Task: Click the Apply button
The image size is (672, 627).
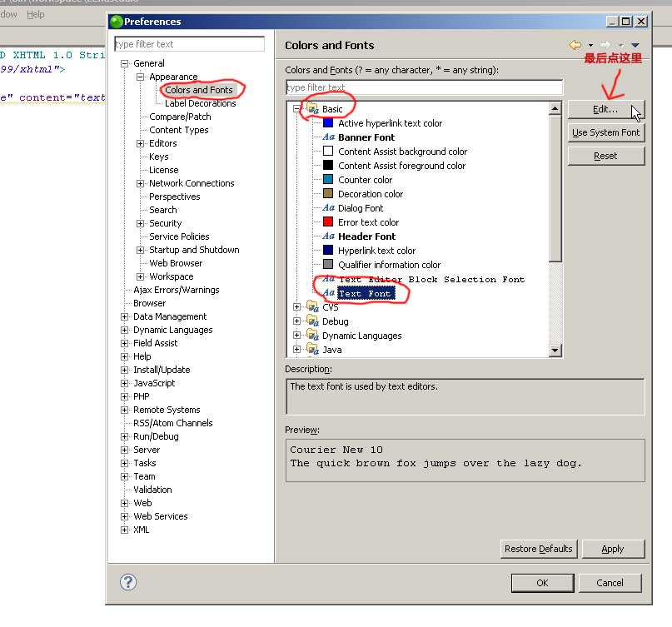Action: tap(613, 549)
